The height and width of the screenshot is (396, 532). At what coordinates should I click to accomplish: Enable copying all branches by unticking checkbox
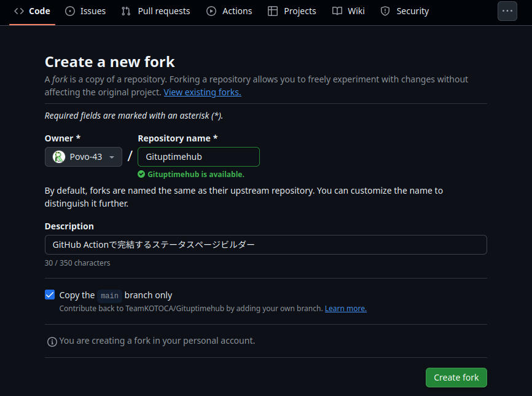[x=50, y=295]
